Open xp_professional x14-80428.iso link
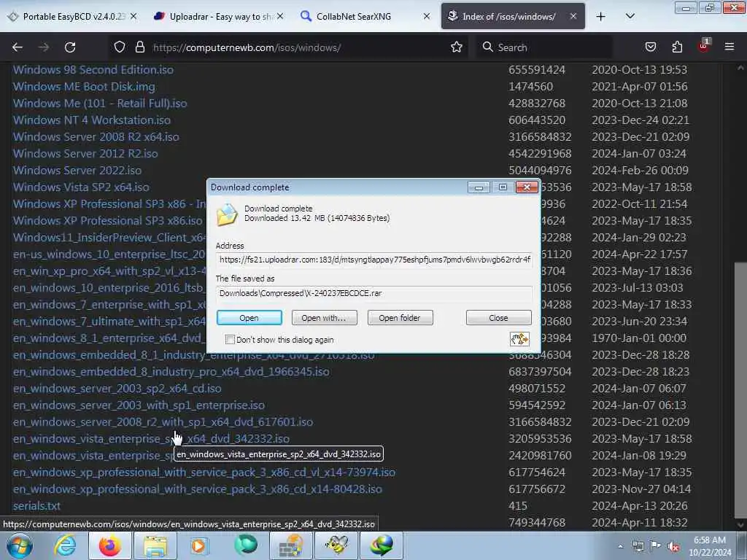 pyautogui.click(x=198, y=489)
